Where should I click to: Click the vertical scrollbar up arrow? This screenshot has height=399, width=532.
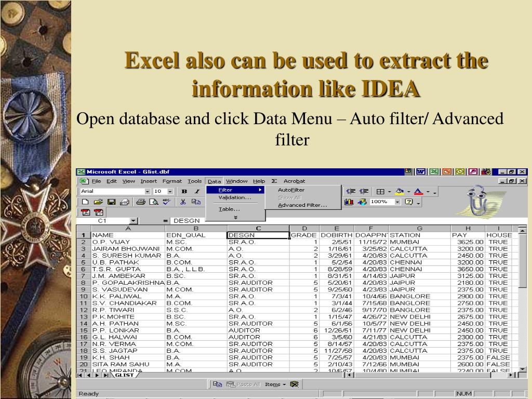pos(523,231)
